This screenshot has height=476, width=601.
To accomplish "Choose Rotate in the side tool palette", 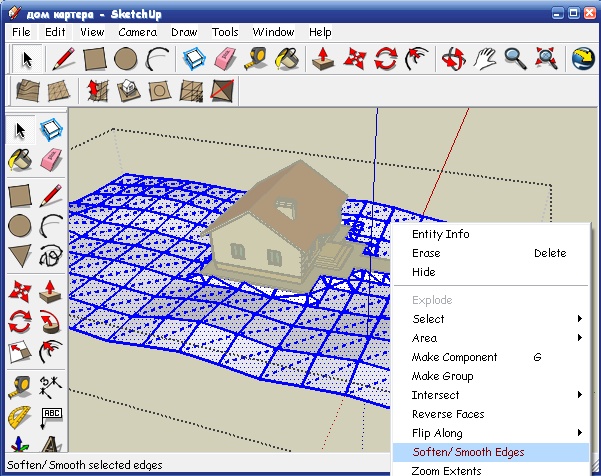I will click(x=20, y=322).
